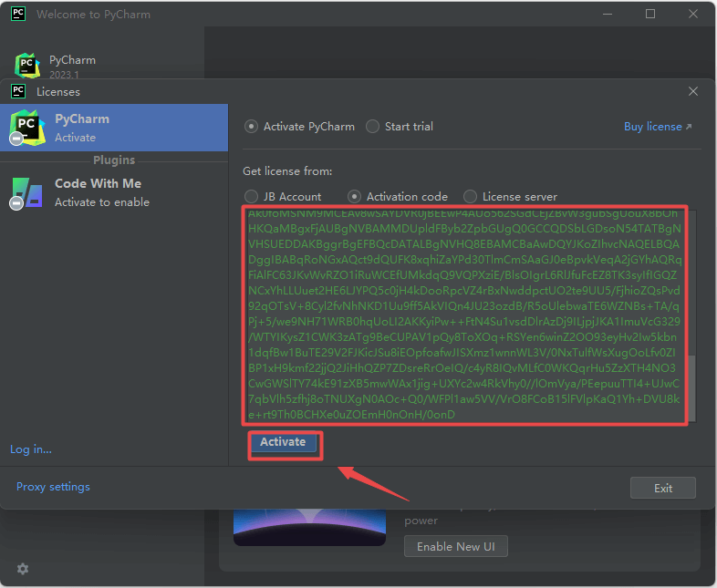Click the PyCharm 2023.1 logo in Welcome window
The width and height of the screenshot is (717, 588).
[27, 66]
